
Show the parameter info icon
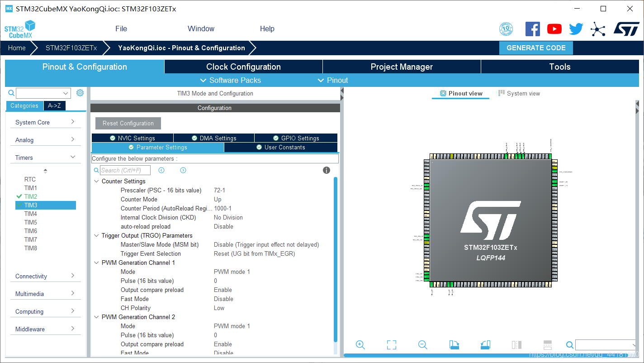[x=327, y=170]
